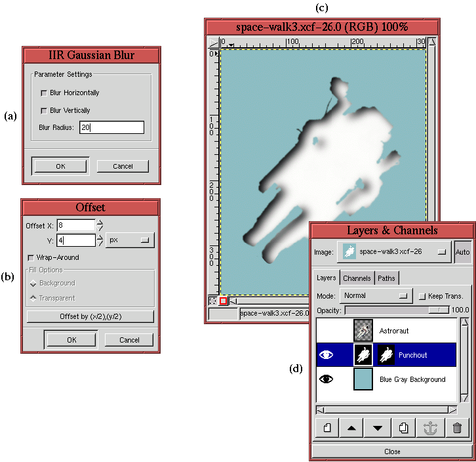Delete the layer using trash icon
This screenshot has height=462, width=476.
point(457,429)
